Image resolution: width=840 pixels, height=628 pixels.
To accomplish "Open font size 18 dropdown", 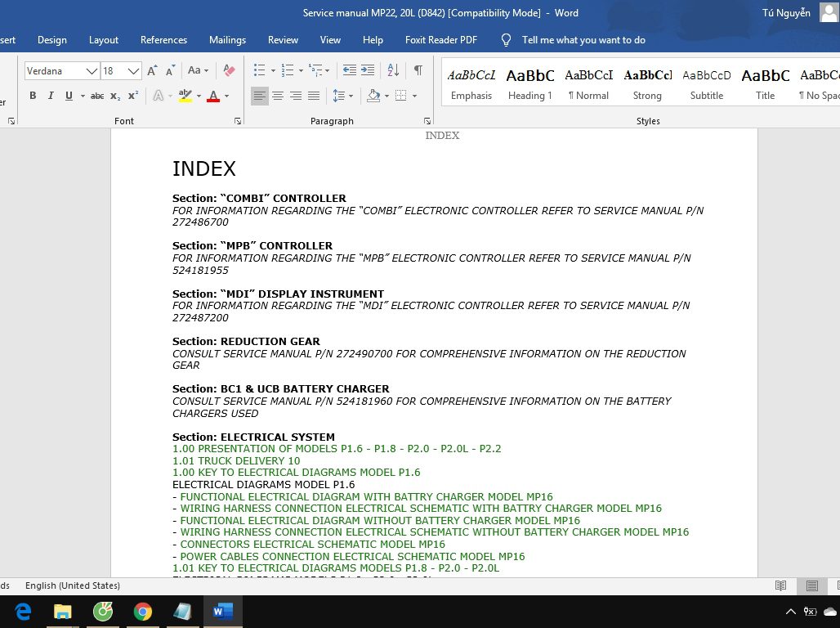I will point(134,71).
